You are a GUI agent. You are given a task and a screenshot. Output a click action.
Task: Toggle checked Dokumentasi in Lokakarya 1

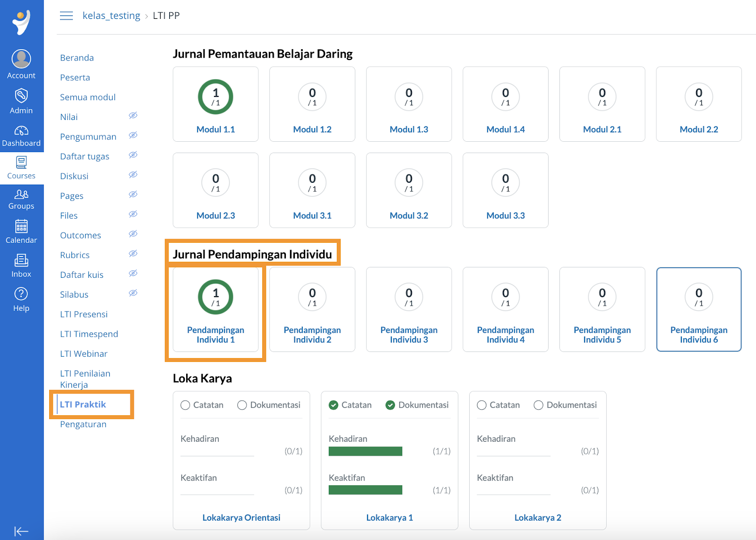click(390, 405)
